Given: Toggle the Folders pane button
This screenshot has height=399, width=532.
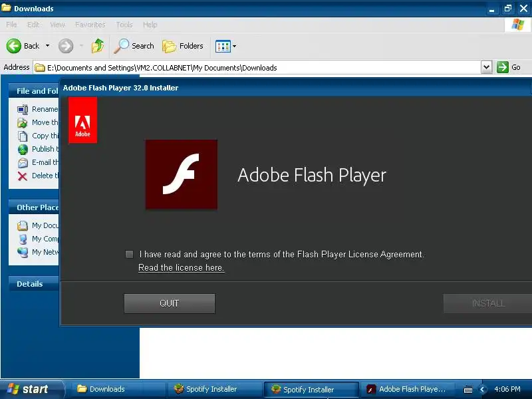Looking at the screenshot, I should 182,46.
